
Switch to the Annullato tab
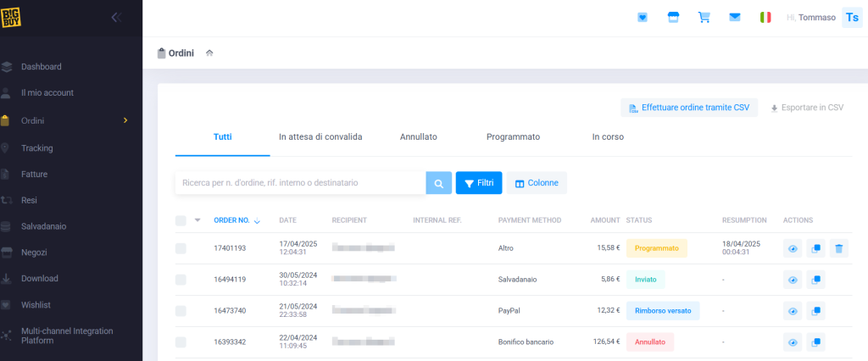(419, 136)
